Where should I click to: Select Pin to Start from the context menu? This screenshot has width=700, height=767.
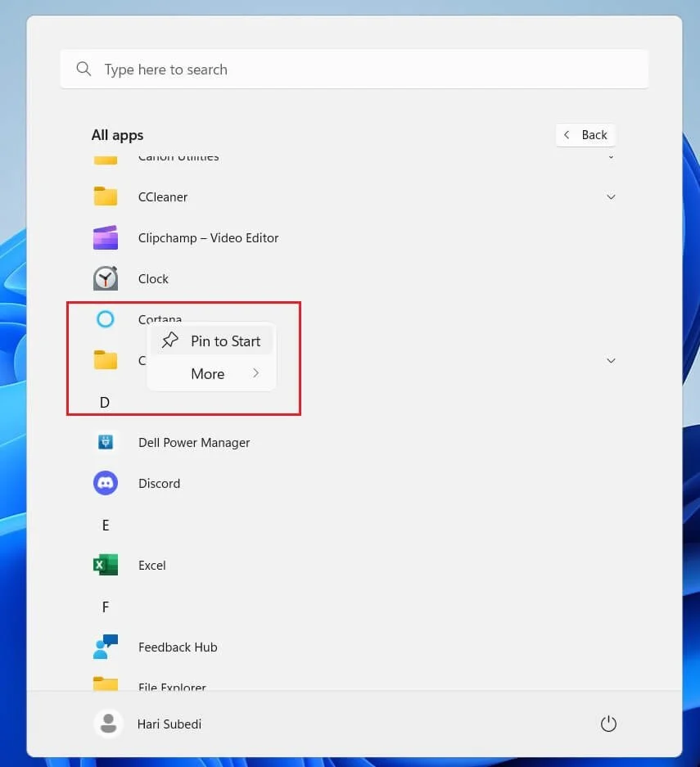point(224,341)
